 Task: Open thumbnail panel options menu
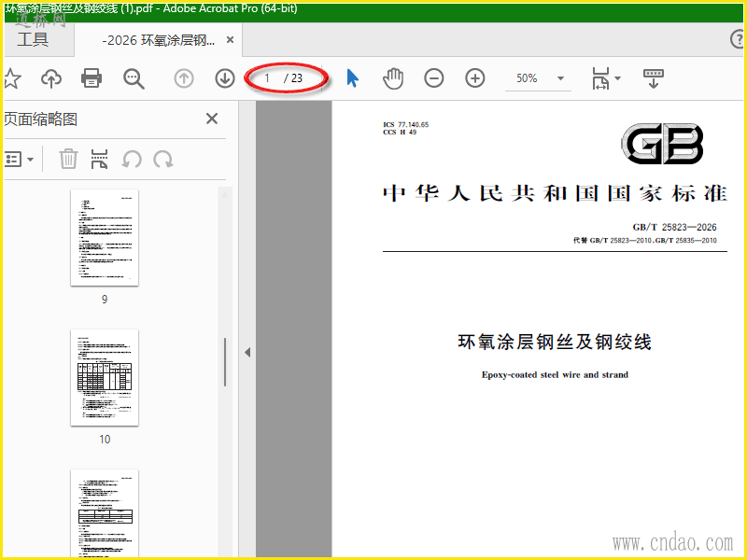coord(19,159)
